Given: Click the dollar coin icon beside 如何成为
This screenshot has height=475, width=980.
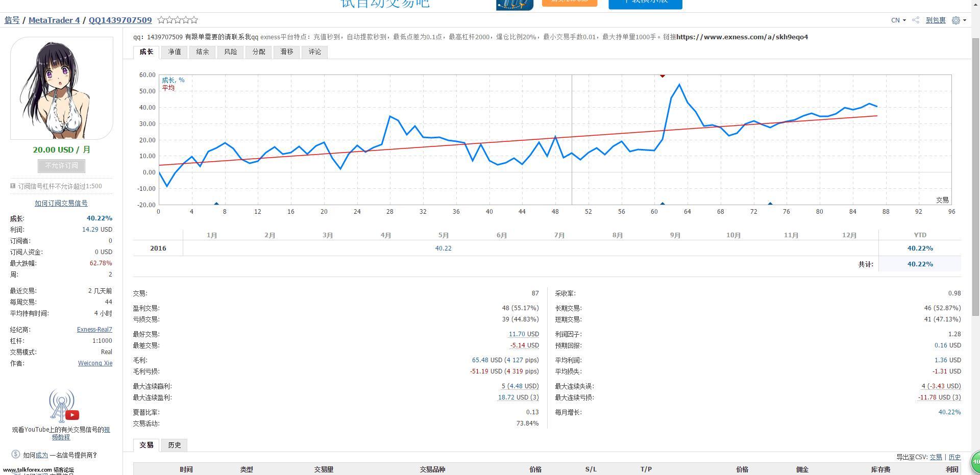Looking at the screenshot, I should pos(15,454).
